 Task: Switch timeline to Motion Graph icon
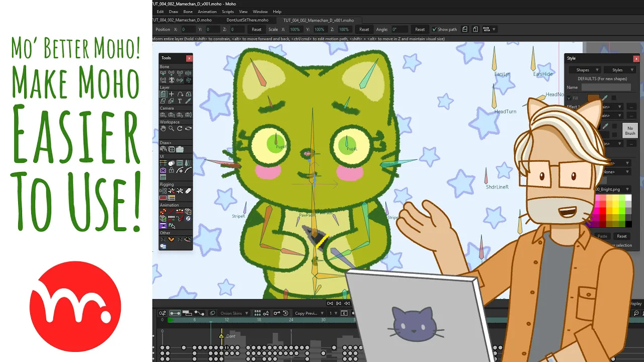(x=199, y=313)
